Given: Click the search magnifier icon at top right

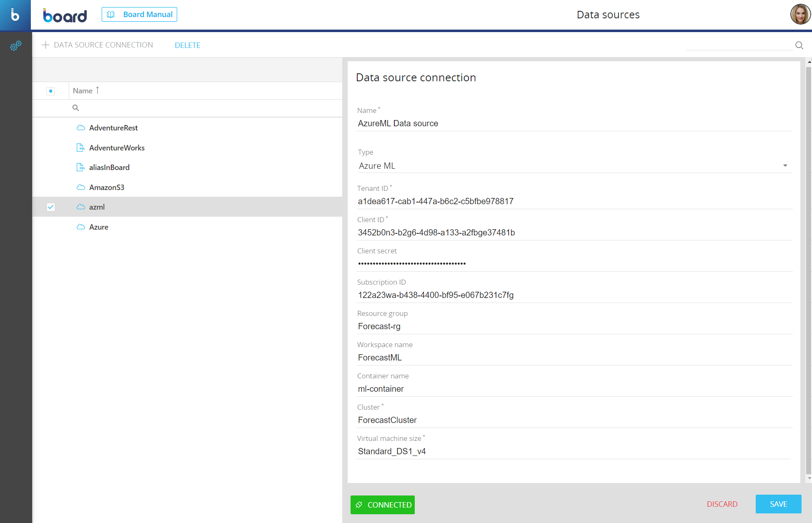Looking at the screenshot, I should point(799,45).
